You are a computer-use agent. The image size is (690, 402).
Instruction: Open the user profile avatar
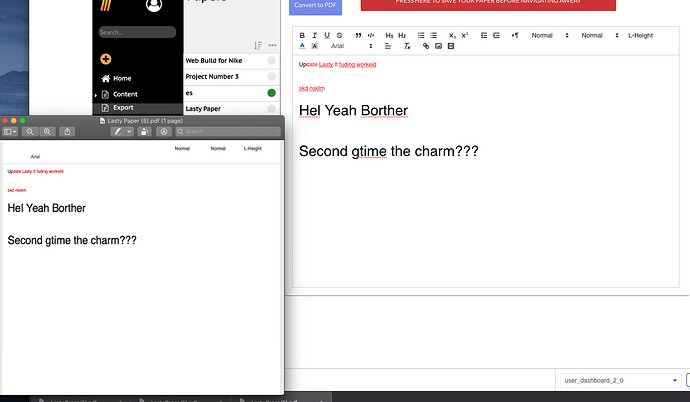click(154, 5)
